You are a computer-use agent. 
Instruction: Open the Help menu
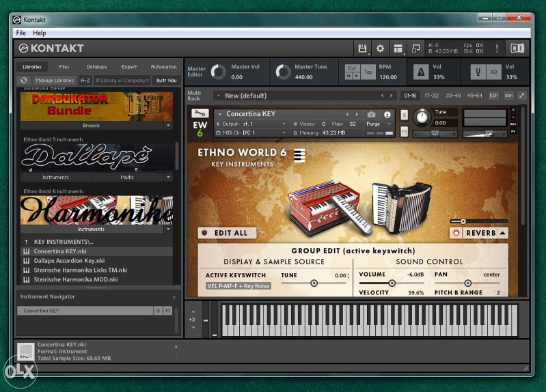click(x=40, y=33)
